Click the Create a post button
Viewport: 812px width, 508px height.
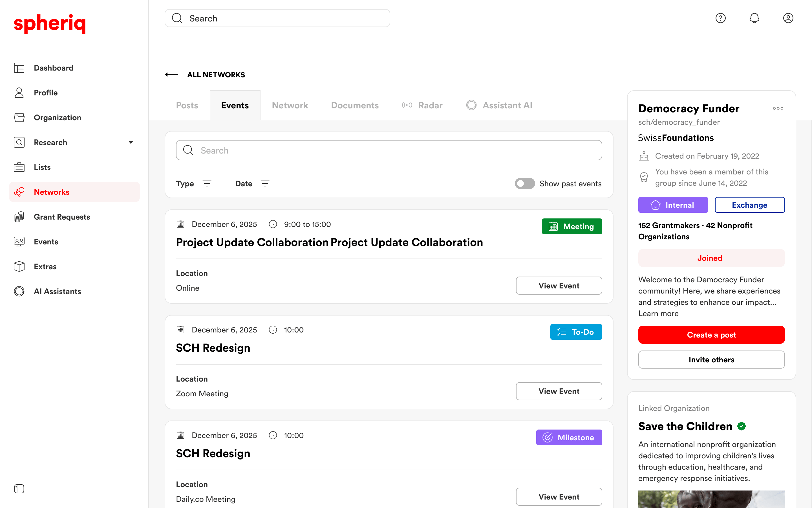click(x=711, y=335)
